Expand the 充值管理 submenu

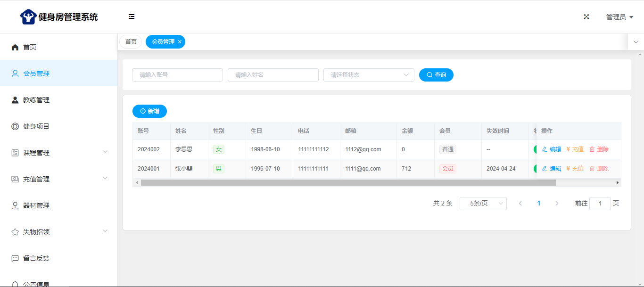coord(105,179)
